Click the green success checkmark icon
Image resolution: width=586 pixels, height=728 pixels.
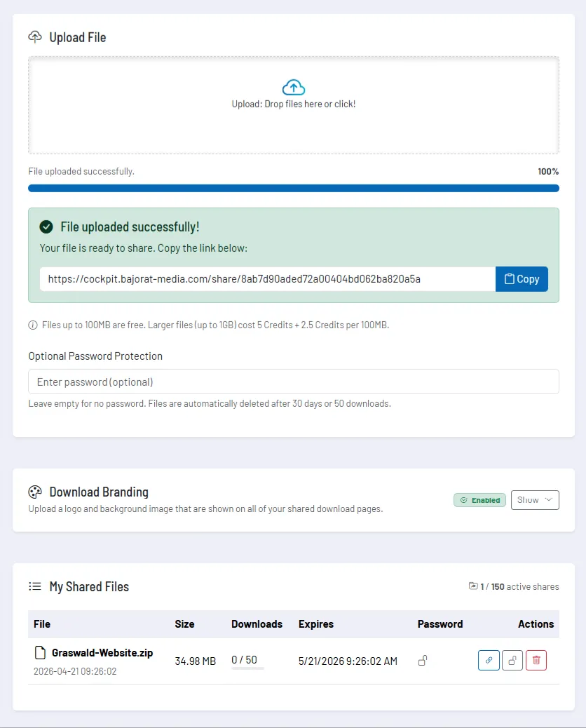point(46,227)
